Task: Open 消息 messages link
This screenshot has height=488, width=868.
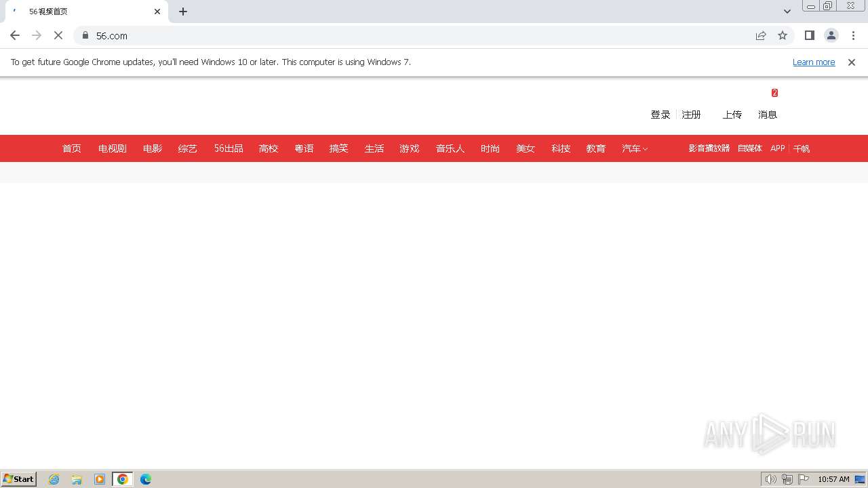Action: [x=768, y=115]
